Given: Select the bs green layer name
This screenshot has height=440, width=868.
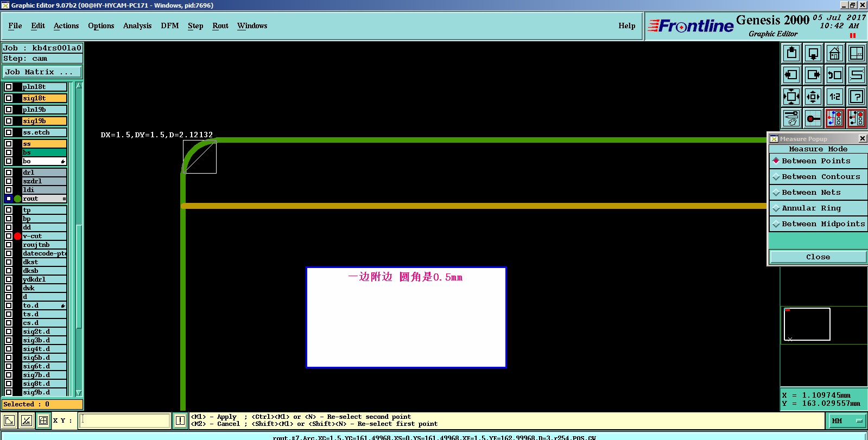Looking at the screenshot, I should tap(44, 152).
